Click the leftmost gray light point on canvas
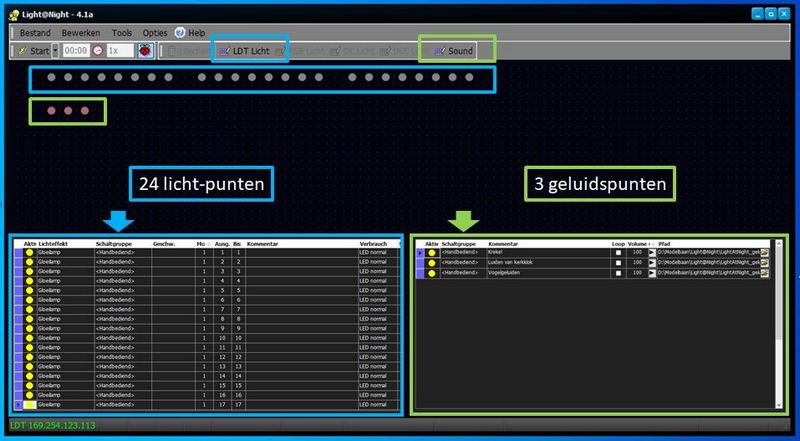The image size is (800, 441). pyautogui.click(x=51, y=78)
